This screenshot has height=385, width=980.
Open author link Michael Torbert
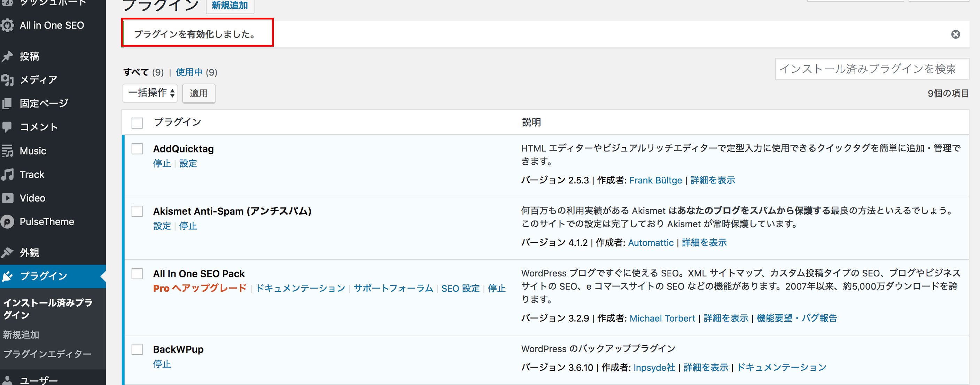pos(662,319)
